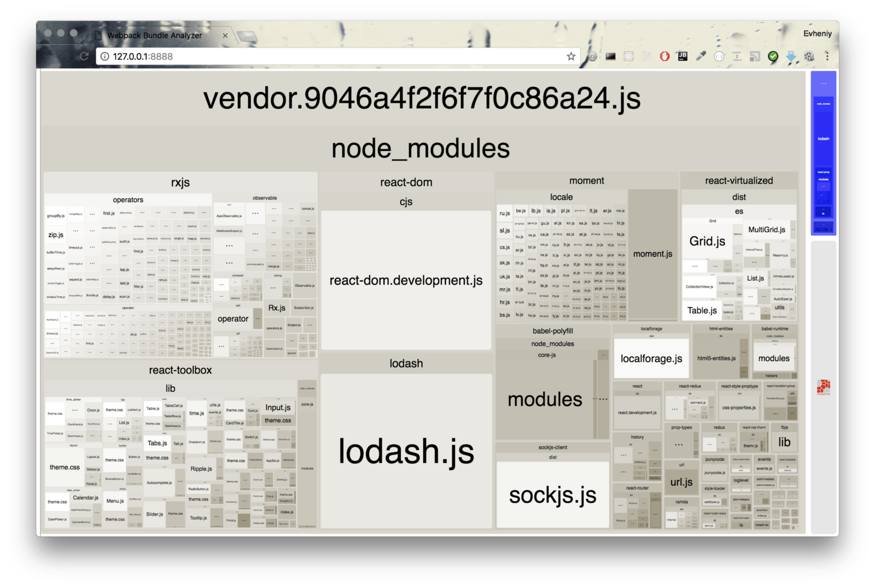Click the green checkmark extension icon

click(x=773, y=56)
